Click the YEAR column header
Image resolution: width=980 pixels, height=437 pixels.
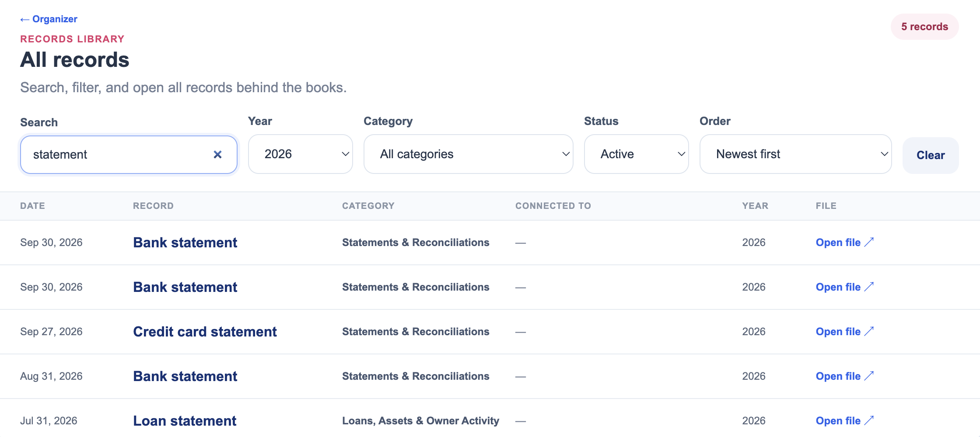tap(755, 206)
